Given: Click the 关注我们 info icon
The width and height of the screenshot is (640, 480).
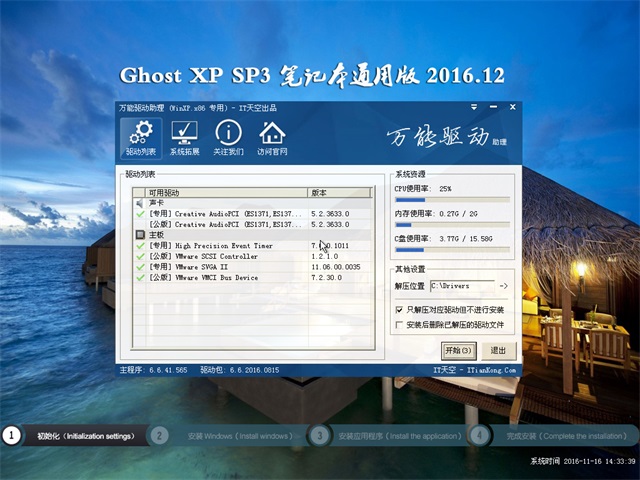Looking at the screenshot, I should [x=228, y=138].
